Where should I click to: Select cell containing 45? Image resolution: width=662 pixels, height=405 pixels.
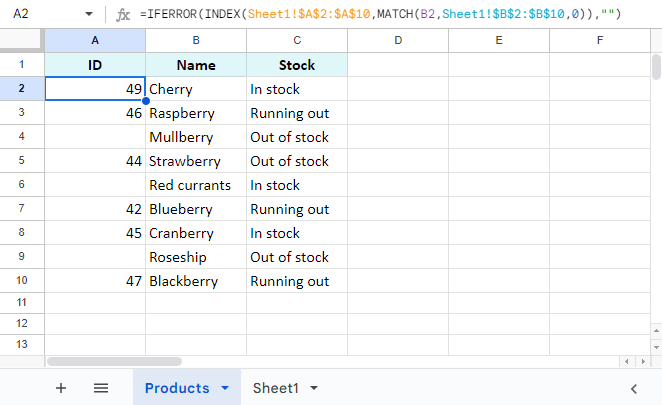[x=95, y=233]
